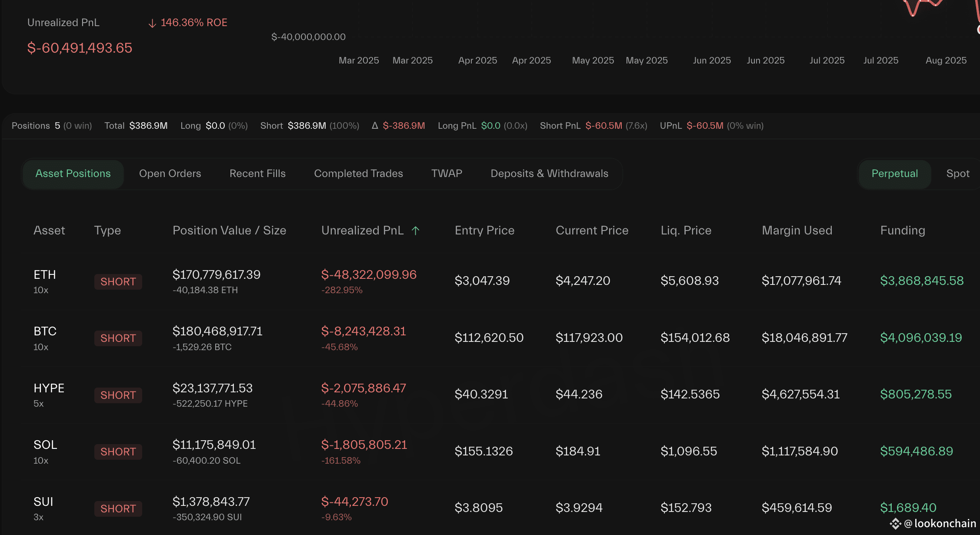The image size is (980, 535).
Task: Open the Deposits & Withdrawals tab
Action: coord(549,174)
